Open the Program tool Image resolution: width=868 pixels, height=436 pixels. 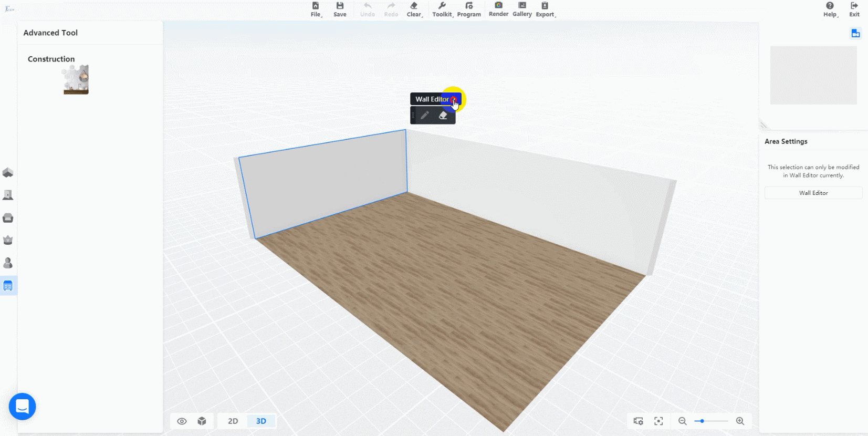coord(469,9)
